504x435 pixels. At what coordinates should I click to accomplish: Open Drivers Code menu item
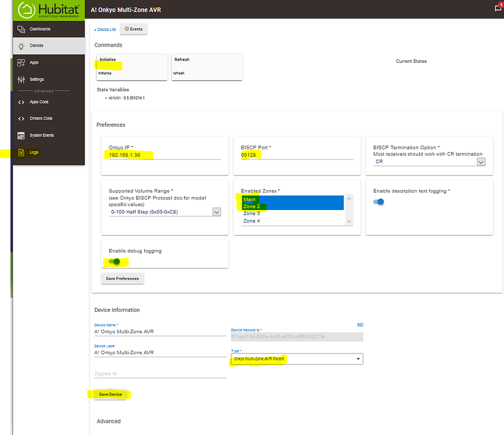point(41,119)
